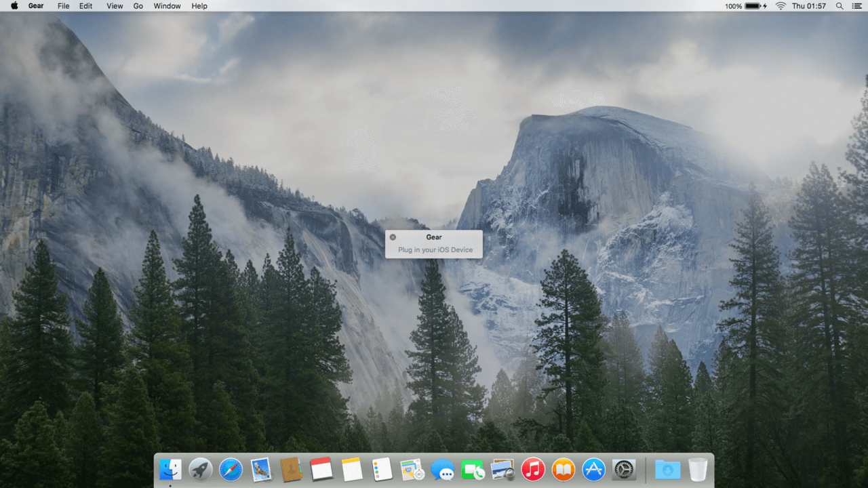The height and width of the screenshot is (488, 868).
Task: Open Finder from the dock
Action: [x=170, y=469]
